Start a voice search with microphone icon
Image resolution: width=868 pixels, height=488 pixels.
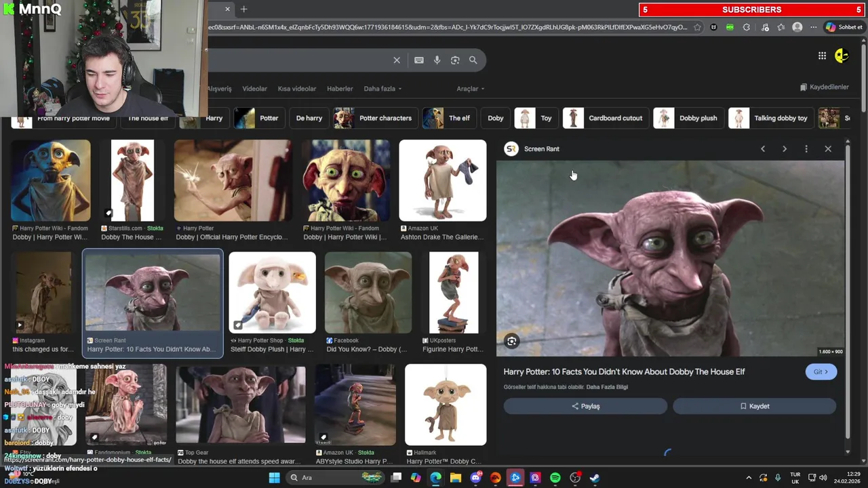(x=437, y=60)
